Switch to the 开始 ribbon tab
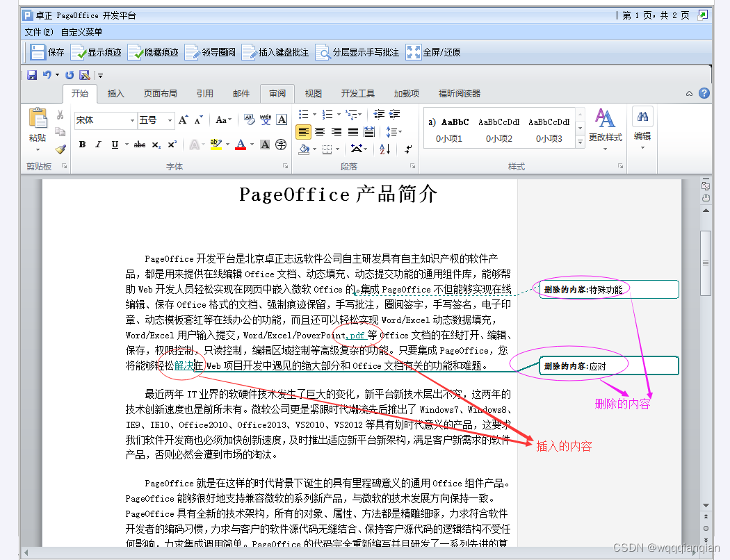730x560 pixels. (x=80, y=94)
